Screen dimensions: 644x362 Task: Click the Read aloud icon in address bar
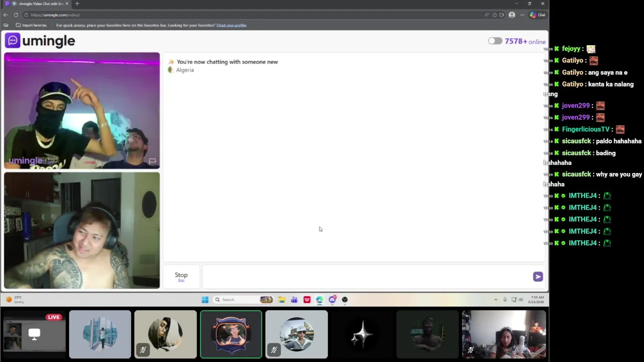[487, 15]
